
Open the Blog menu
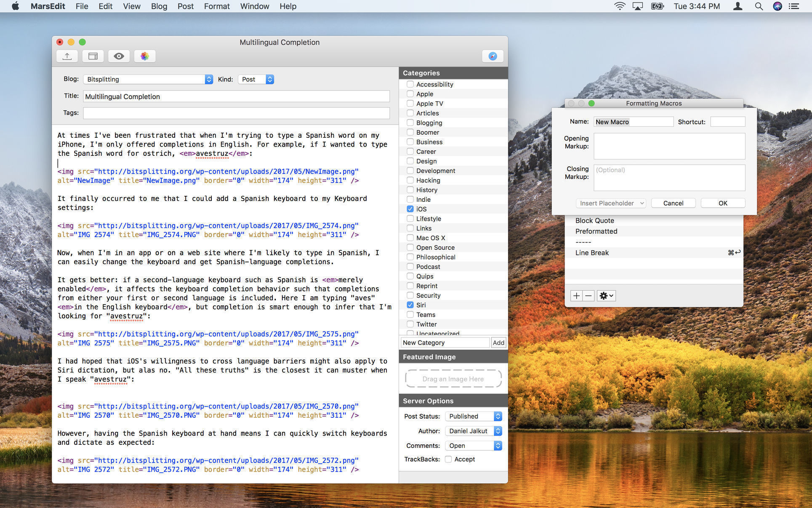[x=159, y=6]
